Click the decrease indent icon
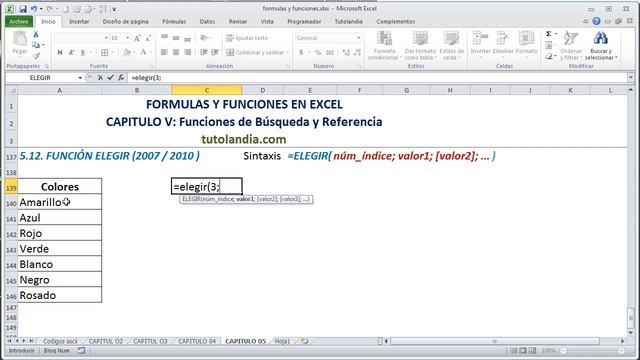 [203, 52]
